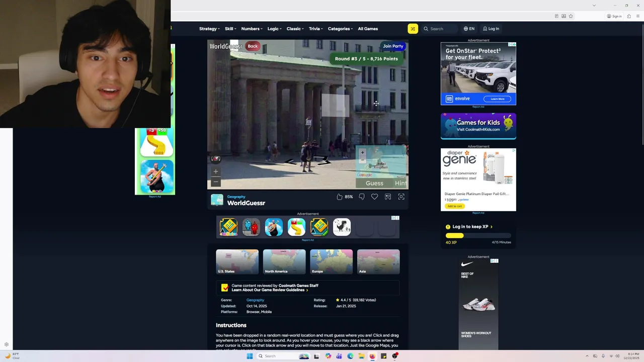Click Join Party in the game
The width and height of the screenshot is (644, 362).
393,46
